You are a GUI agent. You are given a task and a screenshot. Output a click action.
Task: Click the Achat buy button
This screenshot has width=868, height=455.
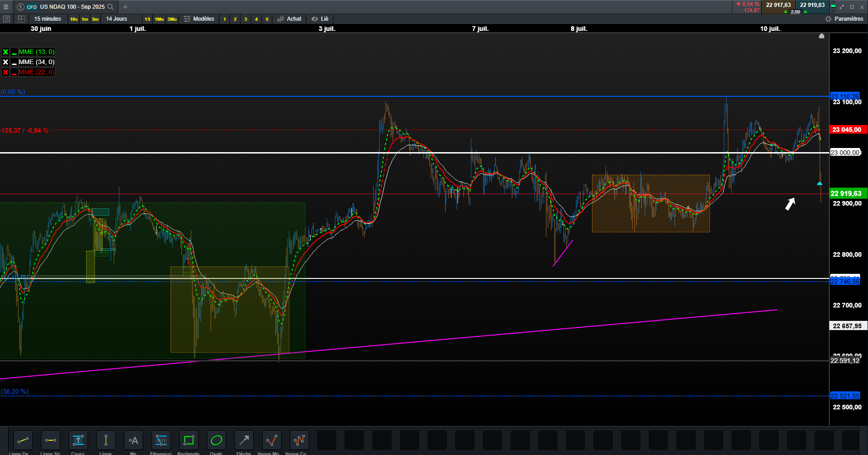click(289, 19)
